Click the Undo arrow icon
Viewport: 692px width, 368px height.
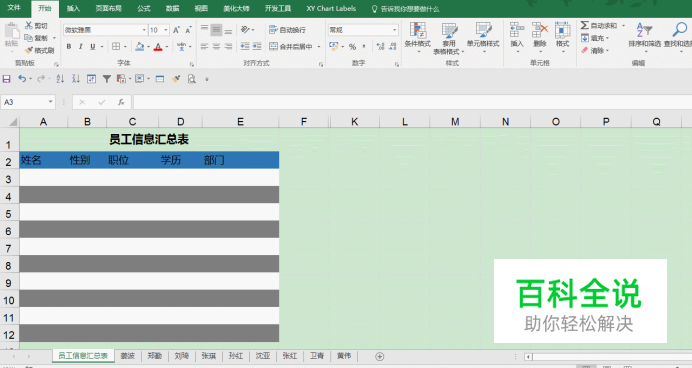22,79
